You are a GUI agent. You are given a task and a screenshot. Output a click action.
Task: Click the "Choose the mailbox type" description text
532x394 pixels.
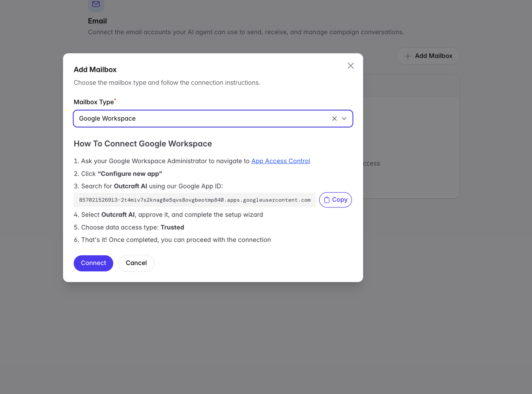[167, 83]
